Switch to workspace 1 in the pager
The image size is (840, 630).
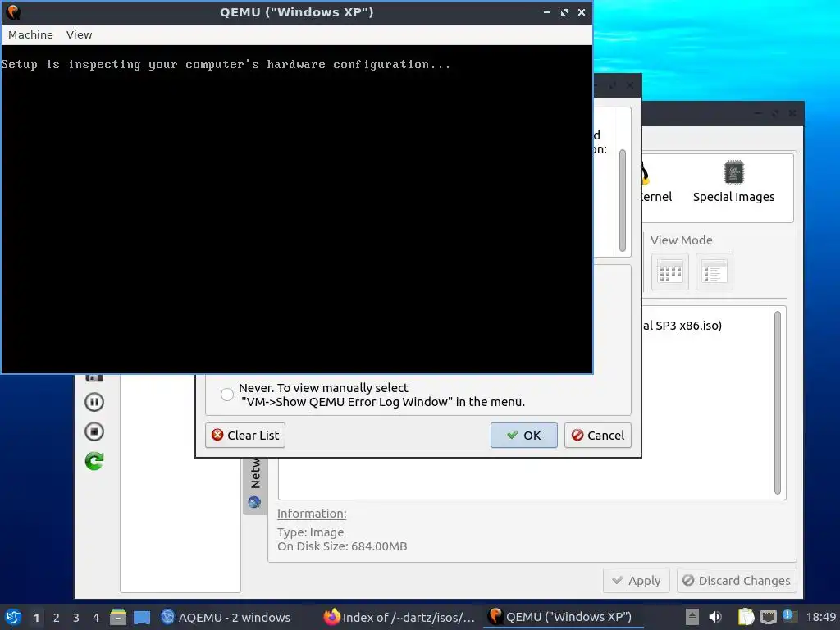pyautogui.click(x=36, y=618)
